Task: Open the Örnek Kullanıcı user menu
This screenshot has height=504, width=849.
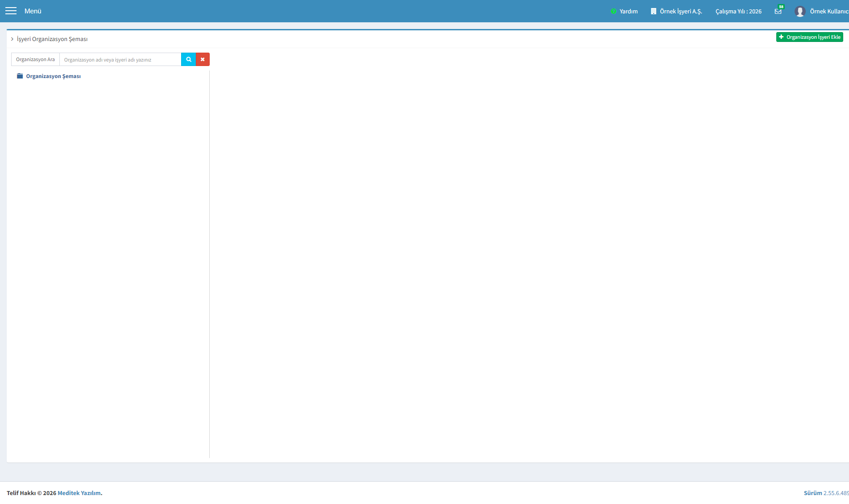Action: pos(829,12)
